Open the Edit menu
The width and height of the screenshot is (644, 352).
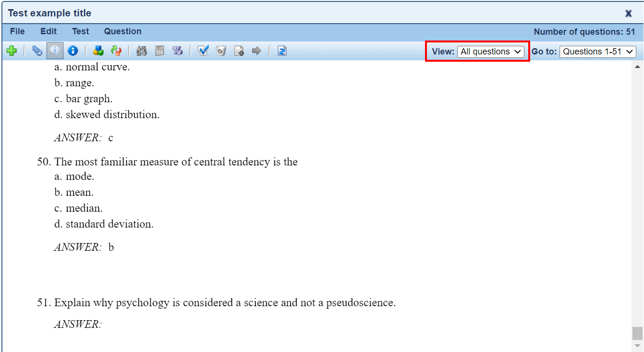click(49, 31)
